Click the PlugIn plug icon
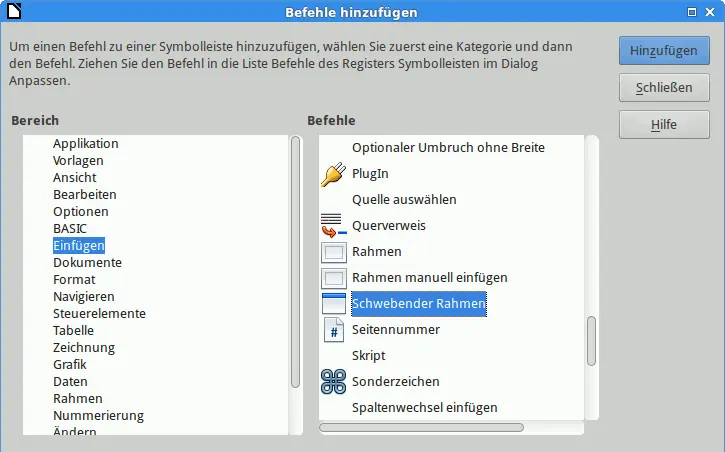Screen dimensions: 725x452 (333, 174)
